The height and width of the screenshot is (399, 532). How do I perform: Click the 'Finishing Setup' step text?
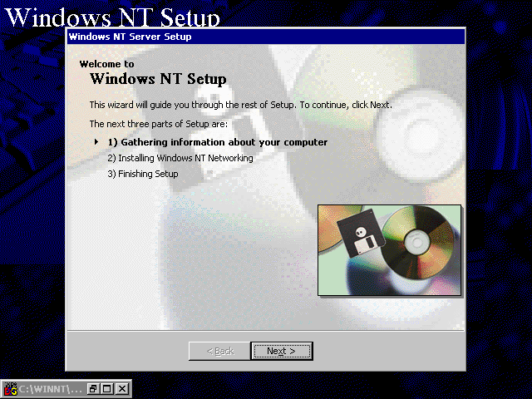tap(143, 174)
